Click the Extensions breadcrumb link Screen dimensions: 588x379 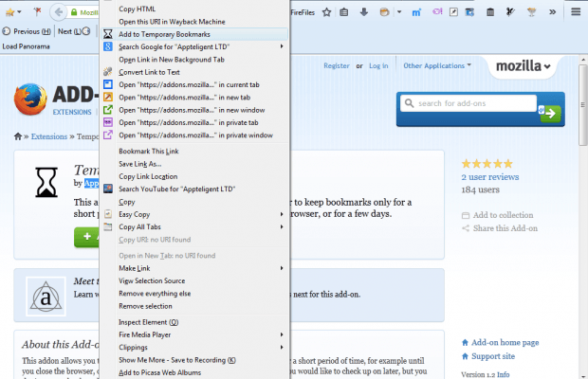tap(49, 136)
